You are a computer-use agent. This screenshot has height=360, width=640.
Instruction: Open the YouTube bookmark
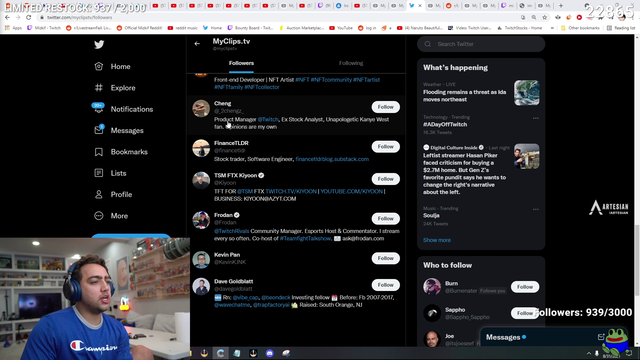click(x=341, y=28)
